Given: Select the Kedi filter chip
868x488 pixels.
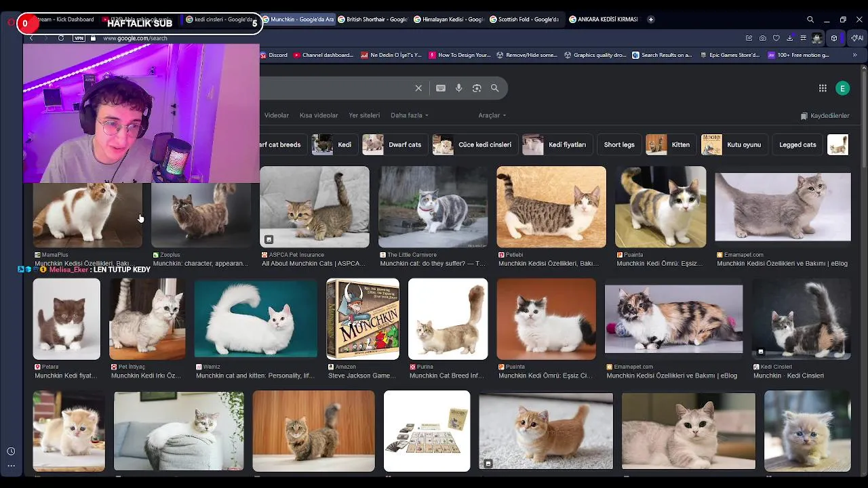Looking at the screenshot, I should tap(334, 144).
